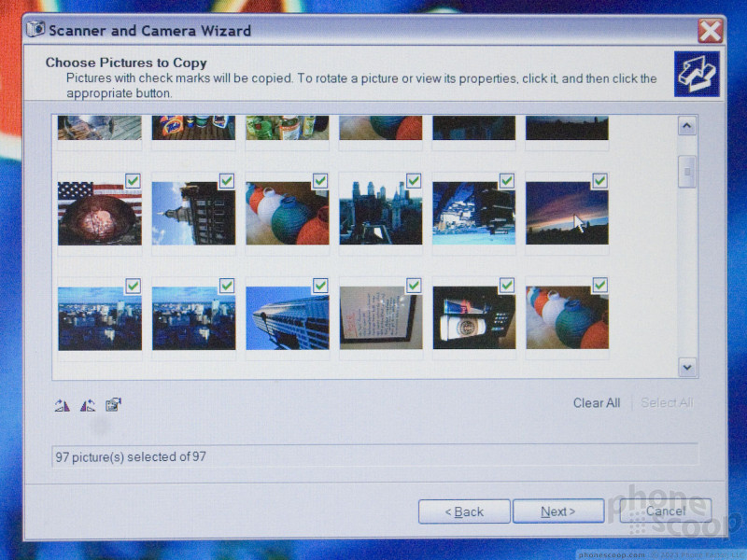Close the Scanner and Camera Wizard
The image size is (747, 560).
tap(711, 32)
